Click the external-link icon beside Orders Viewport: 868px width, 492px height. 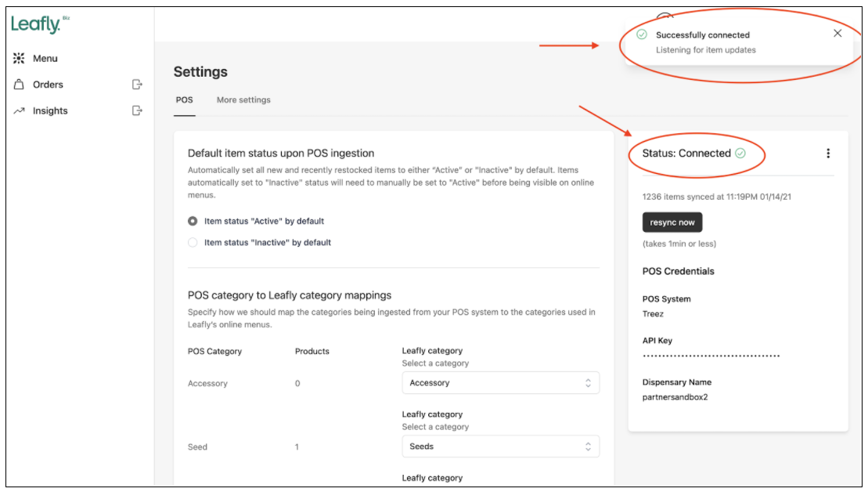coord(139,84)
